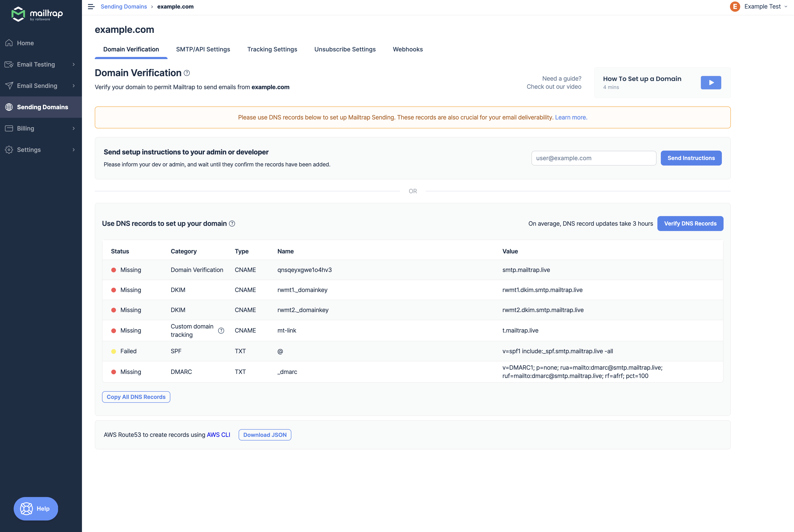
Task: Click the Help life-ring button
Action: pos(35,509)
